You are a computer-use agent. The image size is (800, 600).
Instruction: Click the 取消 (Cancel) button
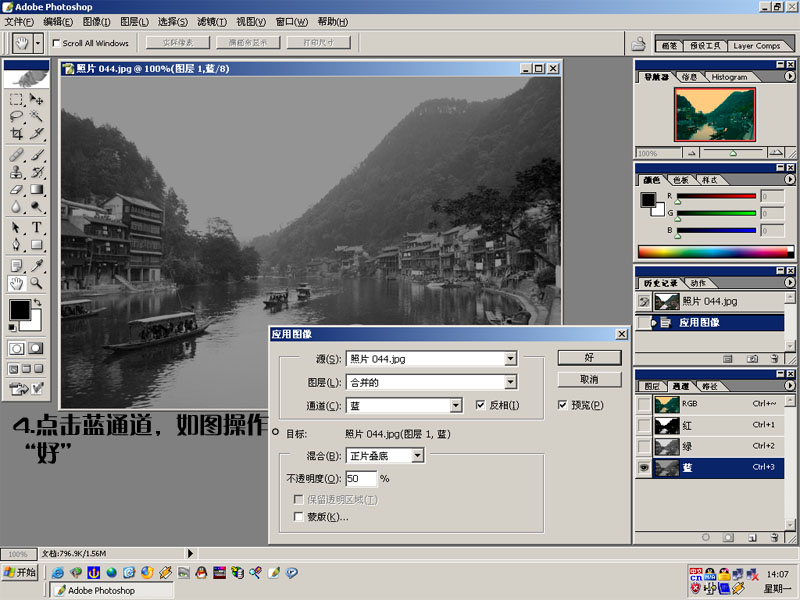pos(589,380)
